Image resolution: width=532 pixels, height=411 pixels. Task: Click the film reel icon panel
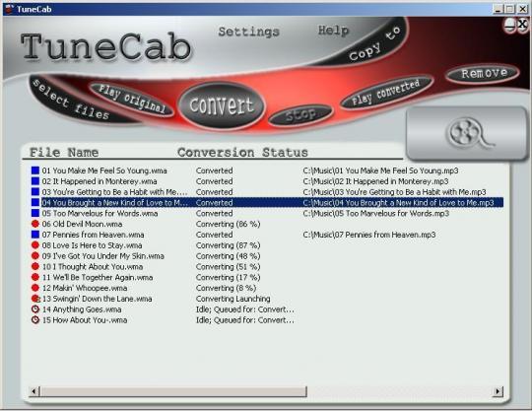[x=467, y=133]
